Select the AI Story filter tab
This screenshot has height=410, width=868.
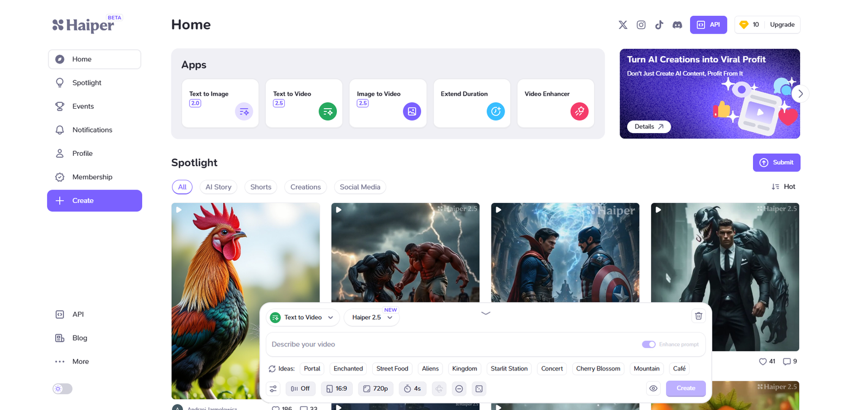pos(218,187)
